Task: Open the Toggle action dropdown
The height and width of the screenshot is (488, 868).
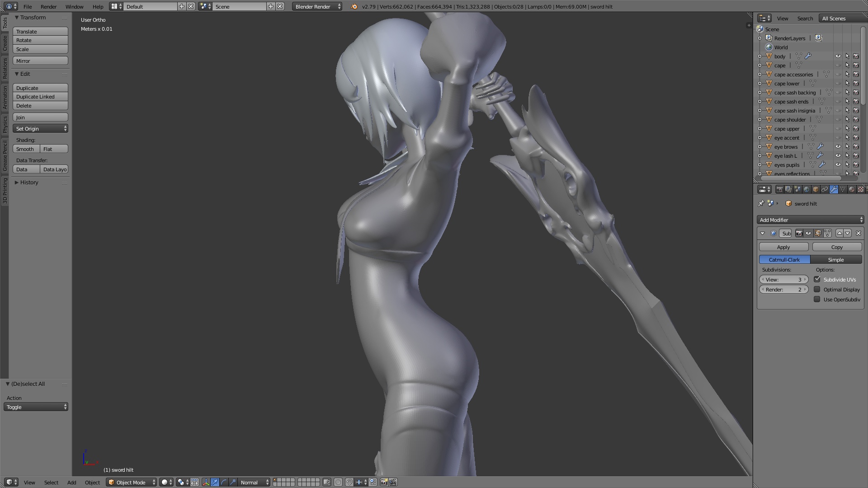Action: click(x=36, y=407)
